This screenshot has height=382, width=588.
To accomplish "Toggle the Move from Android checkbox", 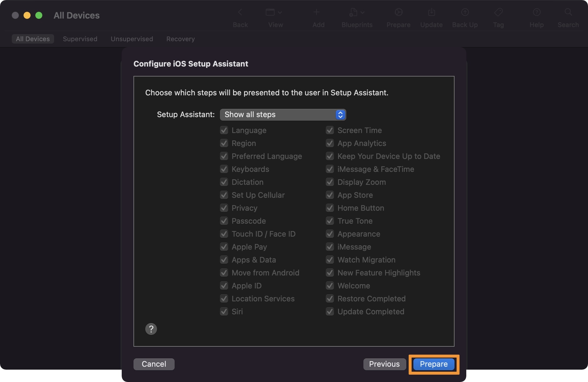I will click(x=224, y=273).
